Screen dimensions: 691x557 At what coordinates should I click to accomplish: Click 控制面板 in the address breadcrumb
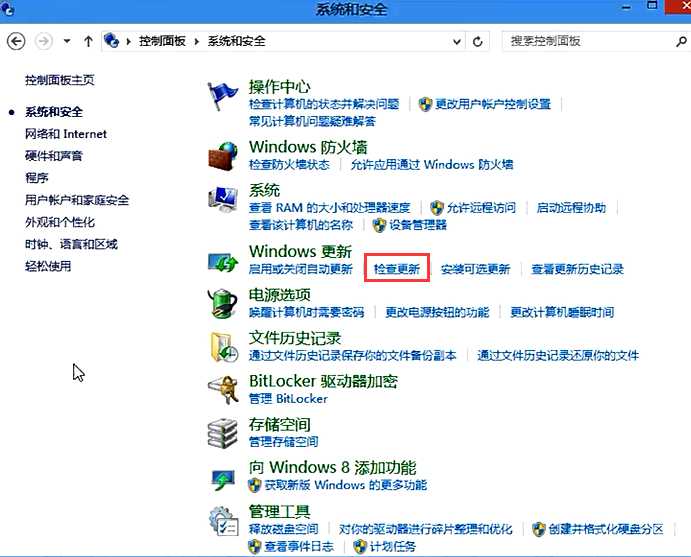(x=162, y=41)
